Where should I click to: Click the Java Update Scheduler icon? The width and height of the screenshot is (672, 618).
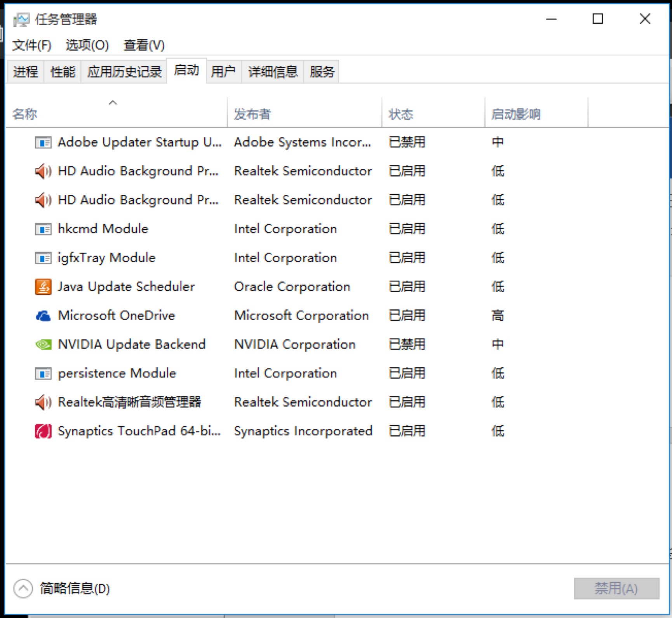(x=43, y=287)
